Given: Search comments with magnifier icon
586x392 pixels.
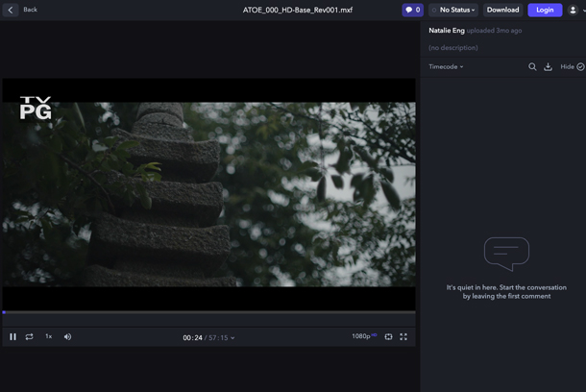Looking at the screenshot, I should tap(532, 67).
